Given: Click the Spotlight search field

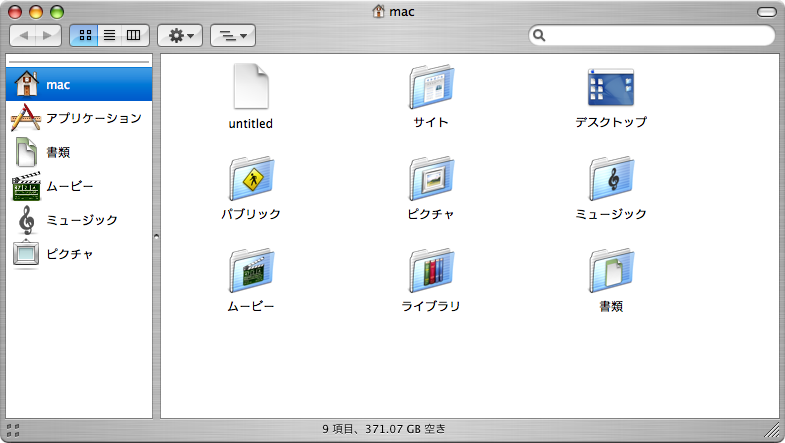Looking at the screenshot, I should click(x=652, y=35).
